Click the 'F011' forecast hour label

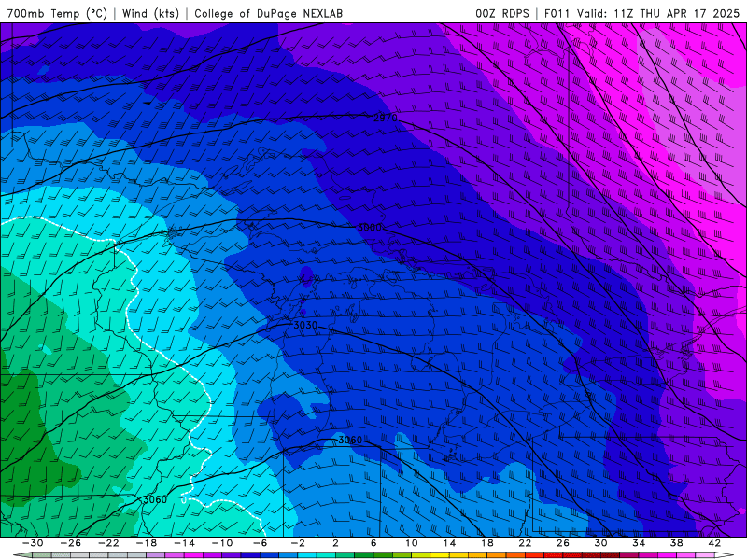[557, 13]
